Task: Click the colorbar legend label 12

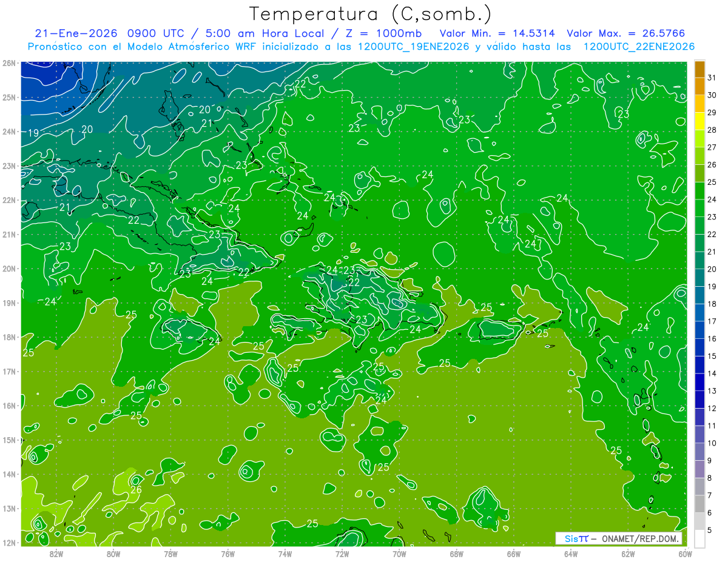Action: [x=712, y=408]
